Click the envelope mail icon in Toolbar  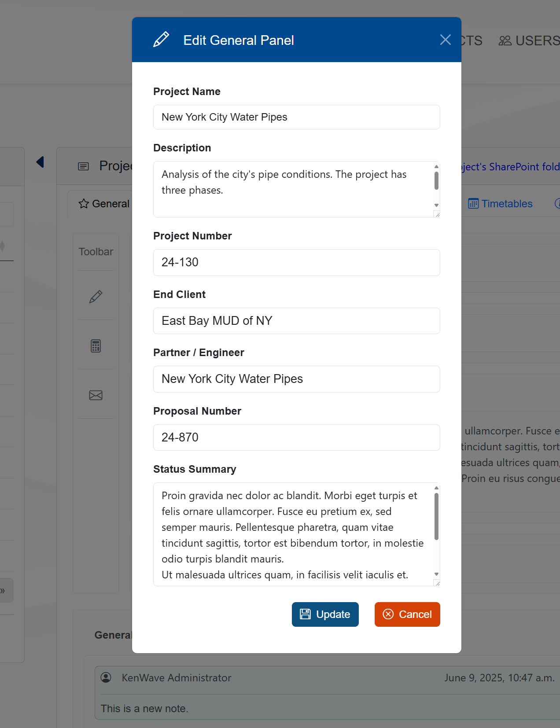click(x=96, y=395)
